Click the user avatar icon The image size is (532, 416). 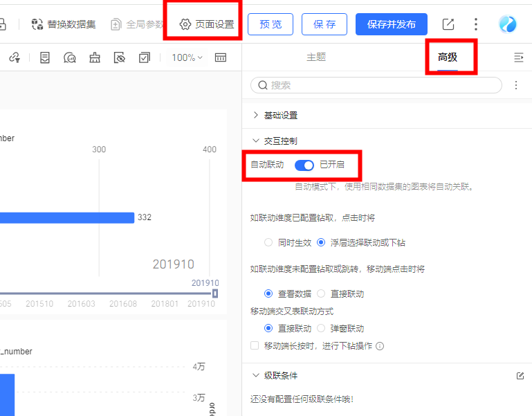(508, 24)
